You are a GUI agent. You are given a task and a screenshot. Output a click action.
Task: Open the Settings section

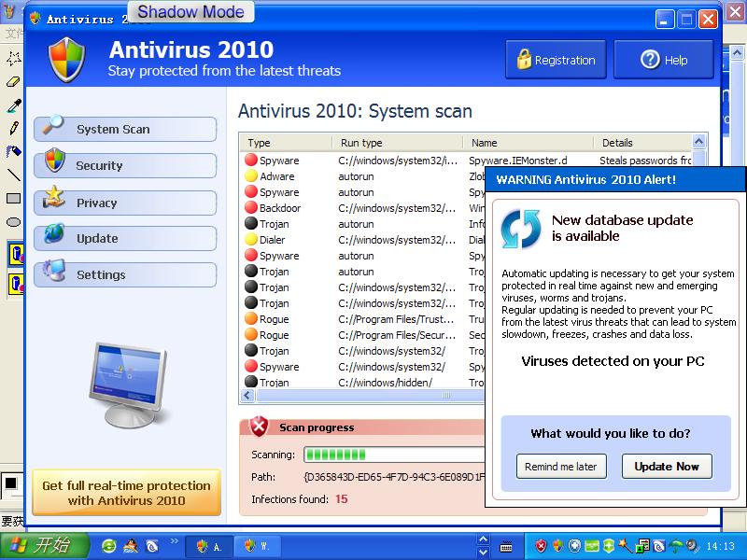125,274
